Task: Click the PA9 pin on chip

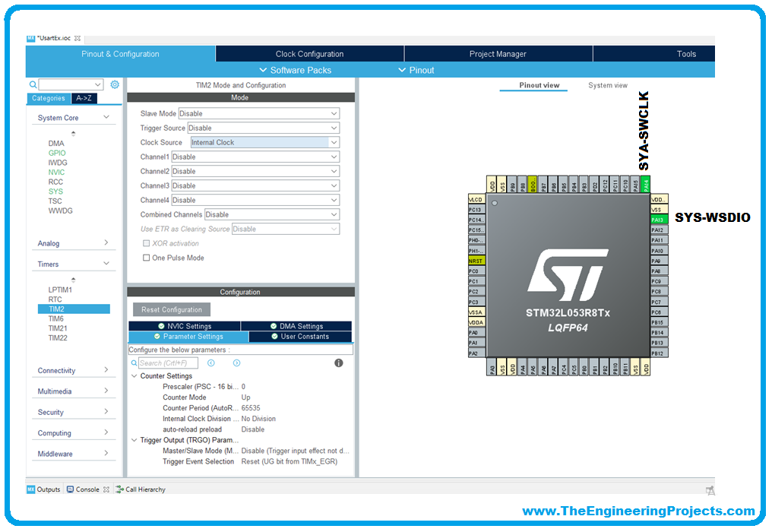Action: tap(659, 261)
